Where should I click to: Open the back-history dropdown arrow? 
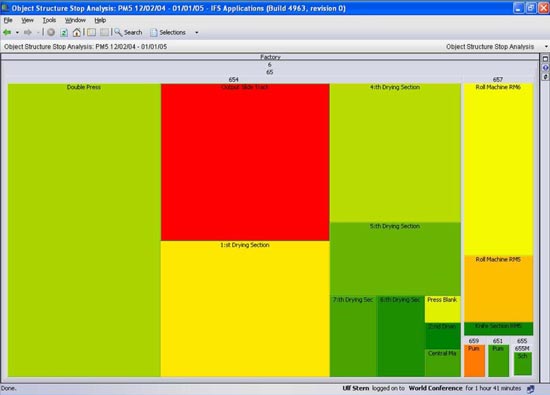click(x=17, y=33)
